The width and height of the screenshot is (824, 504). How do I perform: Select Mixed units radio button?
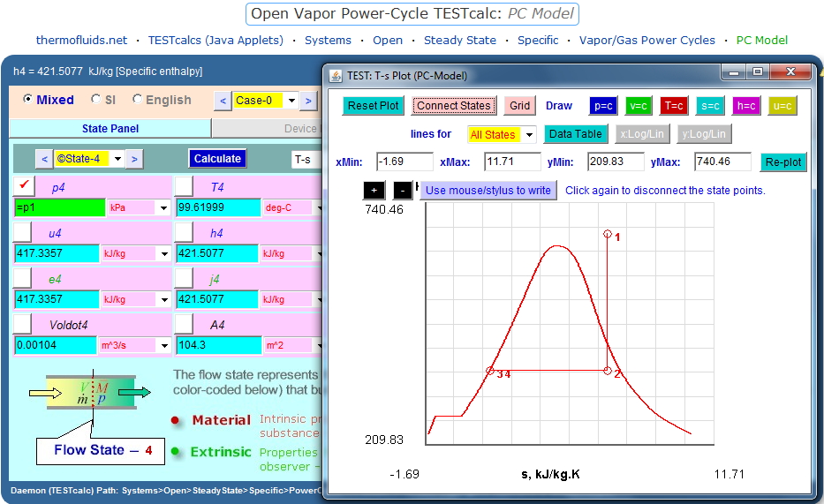(x=28, y=99)
